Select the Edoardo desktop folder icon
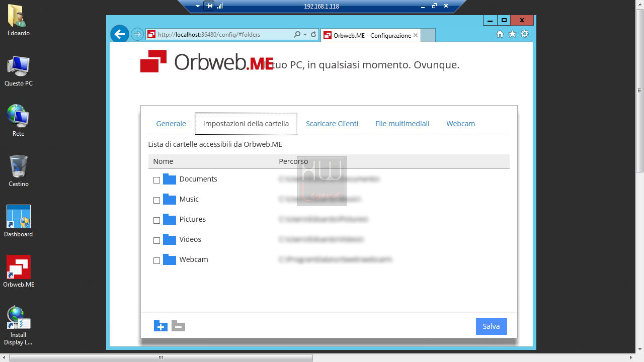This screenshot has width=644, height=362. click(x=19, y=21)
